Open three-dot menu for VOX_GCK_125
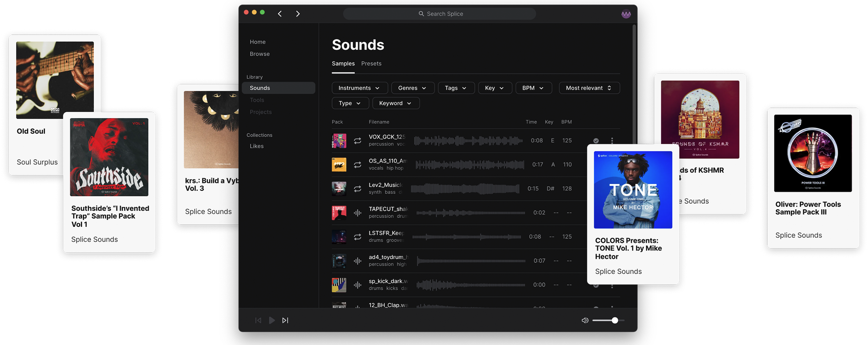The image size is (868, 345). coord(612,140)
